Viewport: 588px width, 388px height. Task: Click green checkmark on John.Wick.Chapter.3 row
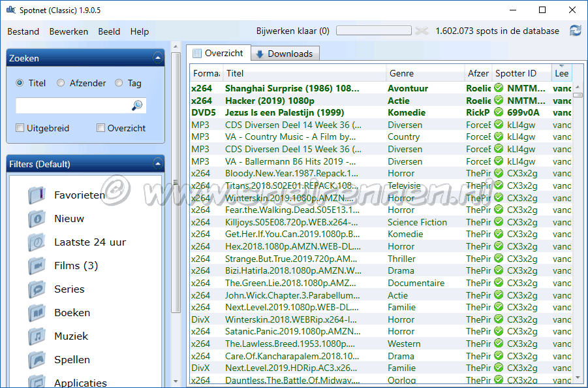[499, 295]
